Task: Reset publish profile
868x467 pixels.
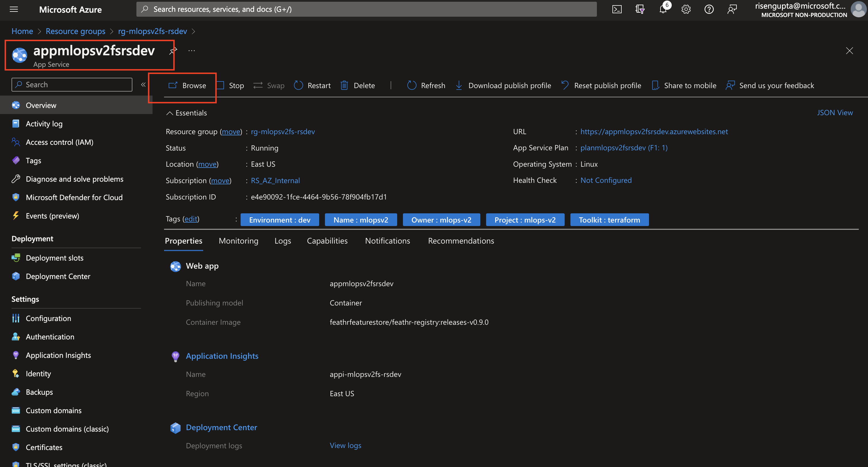Action: click(x=601, y=86)
